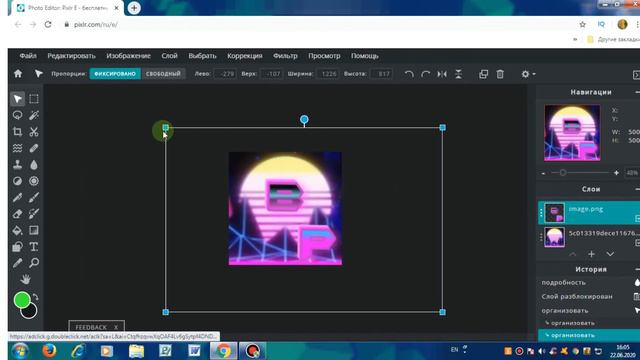The height and width of the screenshot is (360, 640).
Task: Open the black background color swatch
Action: point(30,312)
